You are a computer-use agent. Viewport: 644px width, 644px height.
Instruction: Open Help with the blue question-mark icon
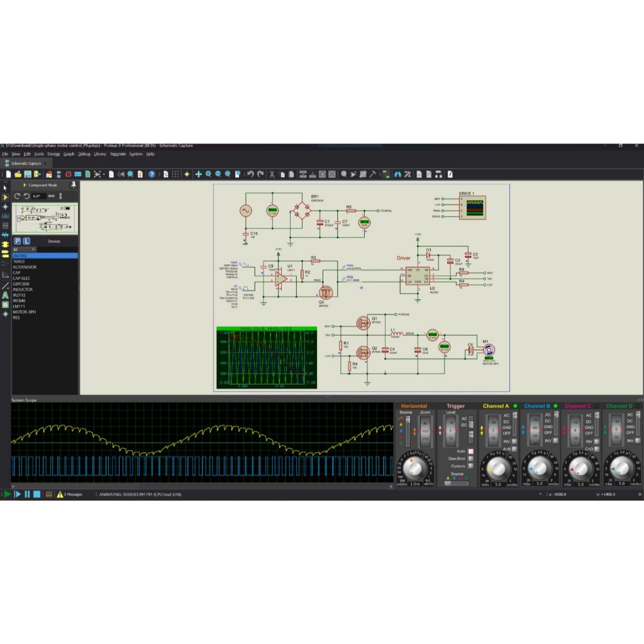pyautogui.click(x=152, y=174)
